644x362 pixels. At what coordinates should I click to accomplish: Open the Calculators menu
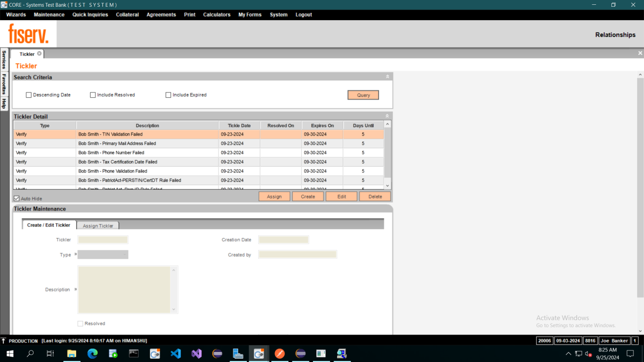(x=217, y=15)
